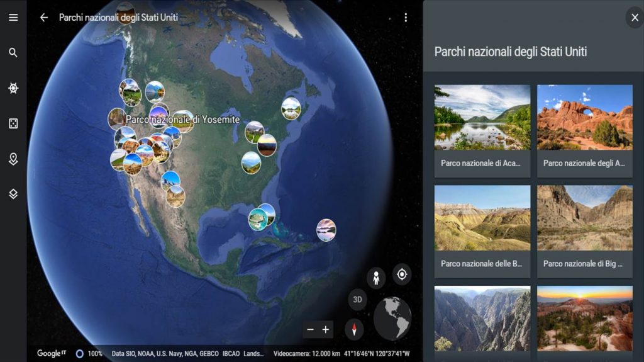Click the Videocamera 12.000 km readout

307,353
